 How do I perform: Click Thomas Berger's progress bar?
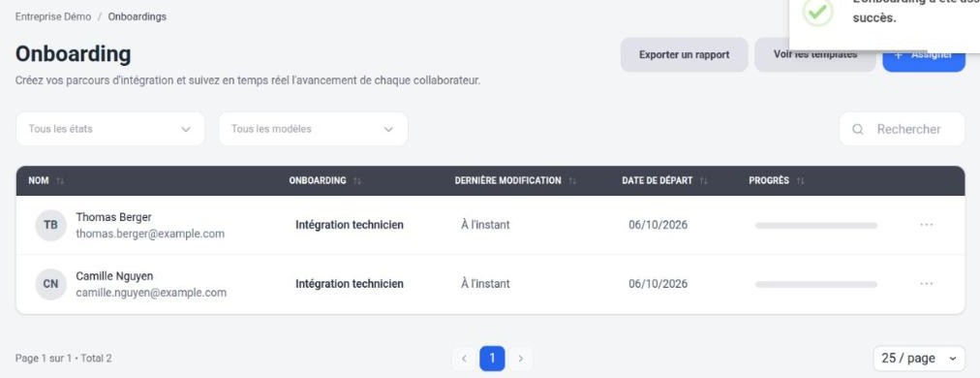tap(815, 225)
